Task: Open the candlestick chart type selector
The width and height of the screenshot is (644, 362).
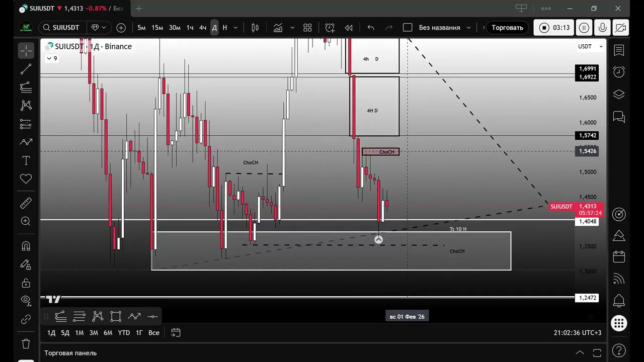Action: 255,28
